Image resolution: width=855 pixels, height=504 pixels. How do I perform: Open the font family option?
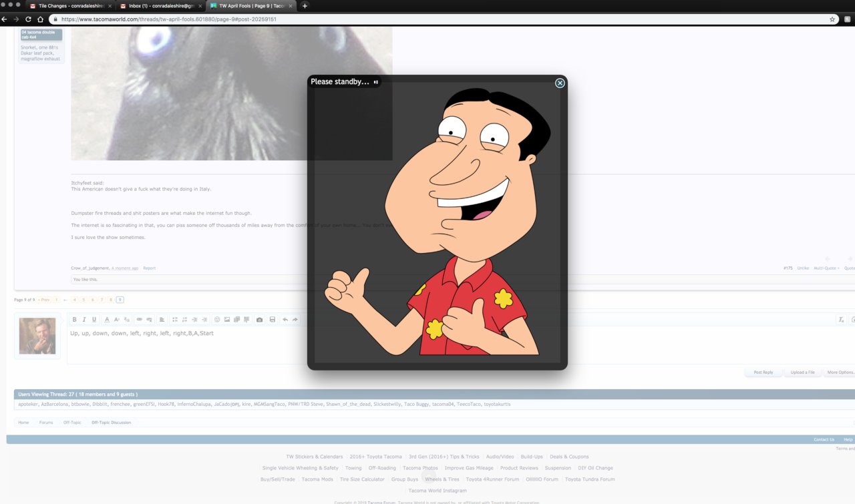(127, 320)
